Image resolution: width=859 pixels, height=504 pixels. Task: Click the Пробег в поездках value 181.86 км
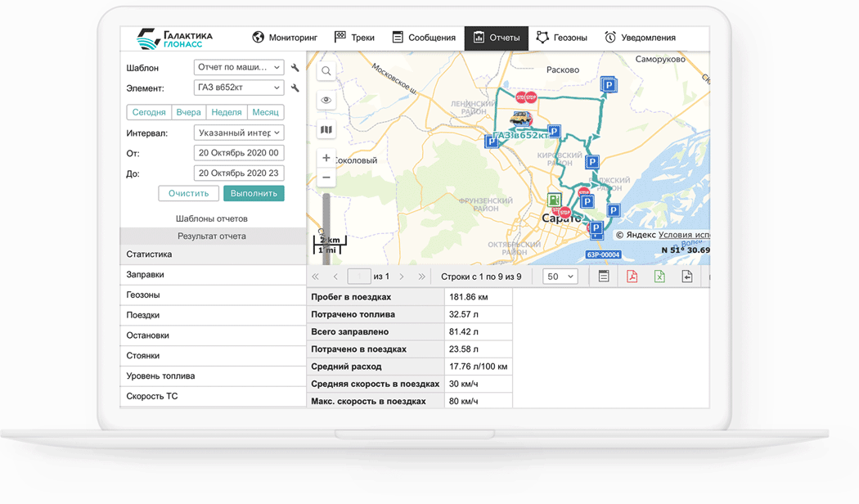tap(469, 297)
